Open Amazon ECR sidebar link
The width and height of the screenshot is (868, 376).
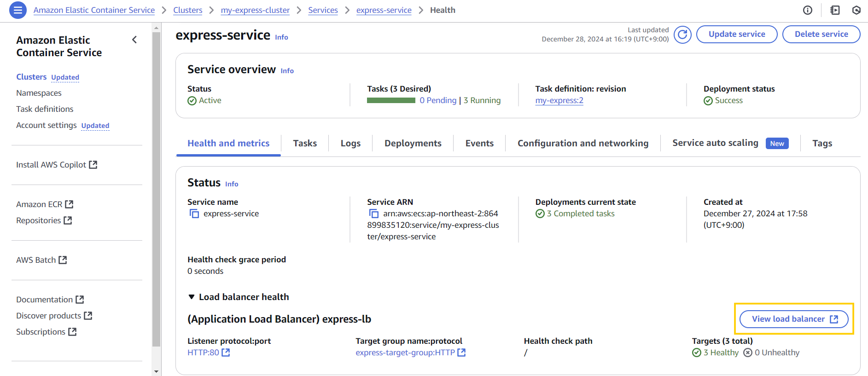(39, 204)
